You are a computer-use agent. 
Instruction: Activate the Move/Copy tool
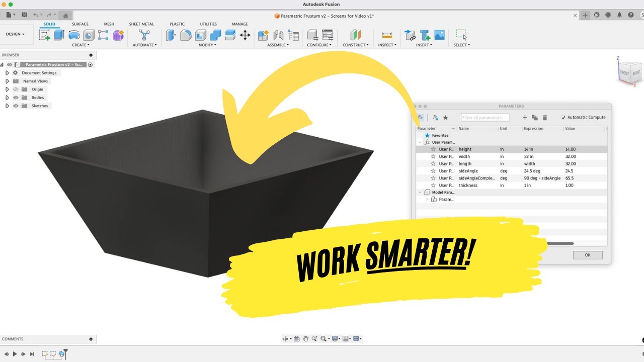point(245,35)
